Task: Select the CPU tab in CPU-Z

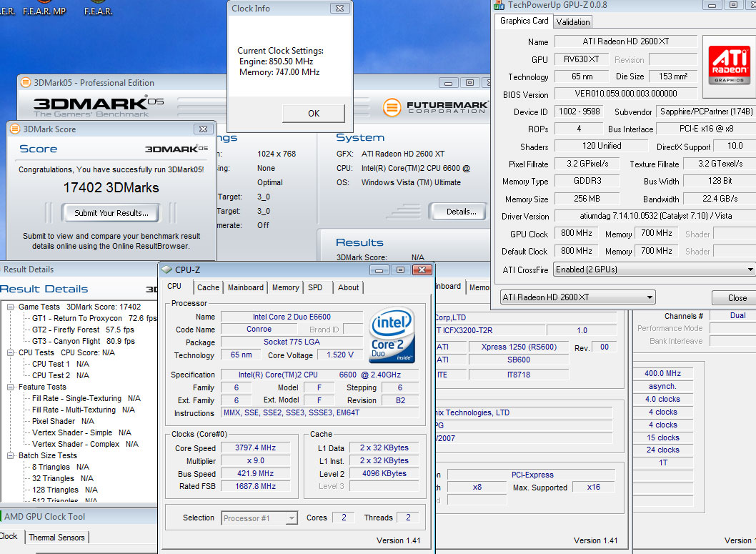Action: point(174,286)
